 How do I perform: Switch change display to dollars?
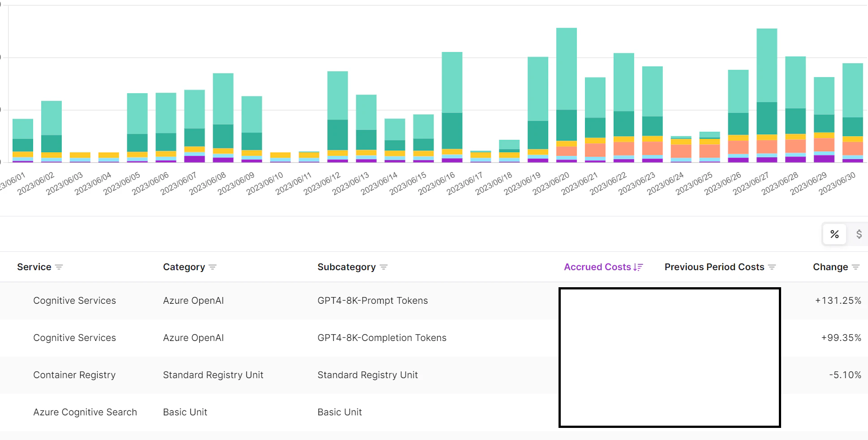pyautogui.click(x=859, y=234)
